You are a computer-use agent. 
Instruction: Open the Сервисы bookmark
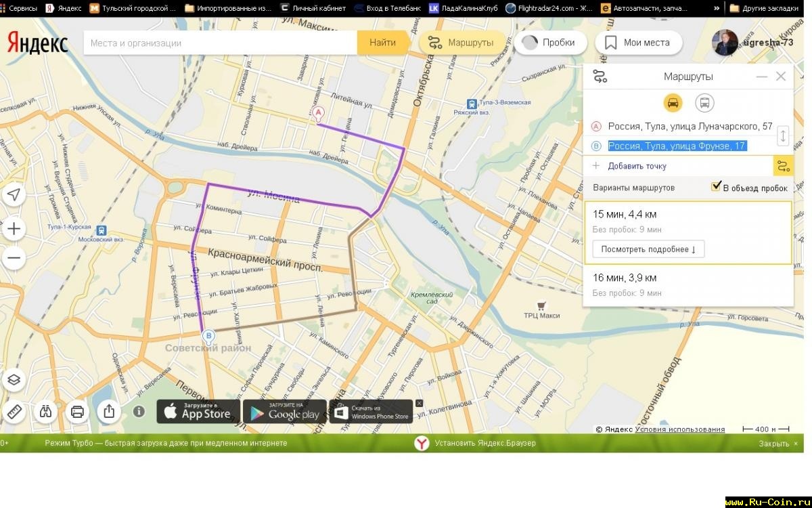pos(19,8)
